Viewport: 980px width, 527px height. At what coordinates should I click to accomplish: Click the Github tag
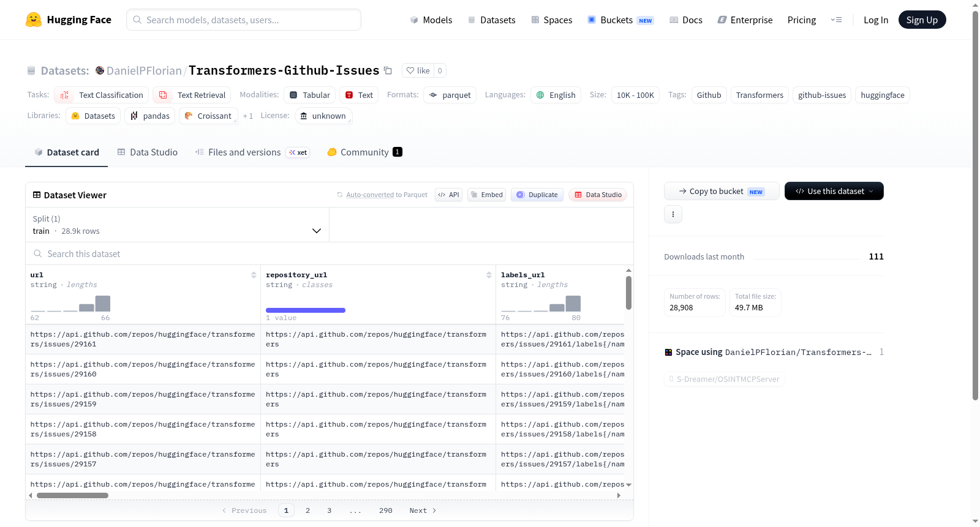[x=709, y=95]
